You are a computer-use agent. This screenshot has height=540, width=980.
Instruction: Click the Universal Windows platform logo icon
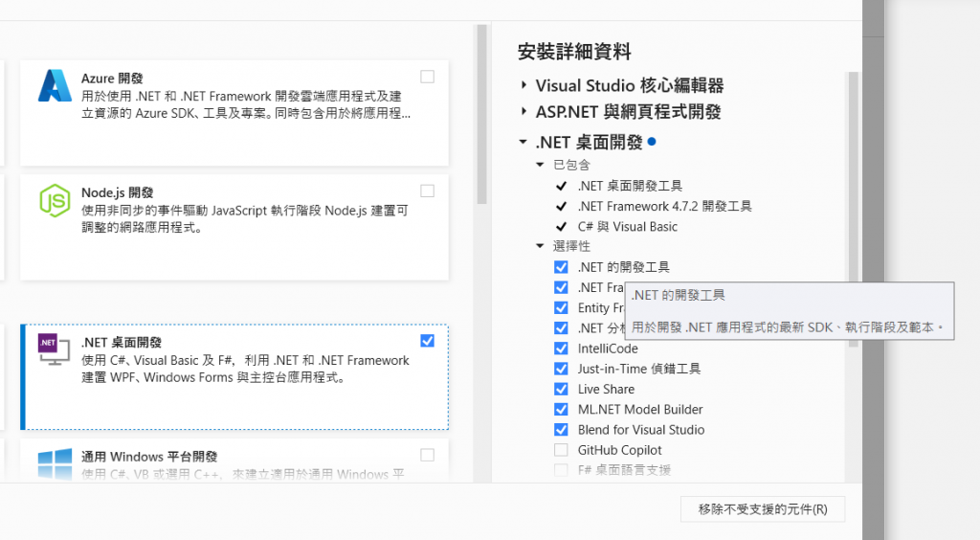(55, 464)
